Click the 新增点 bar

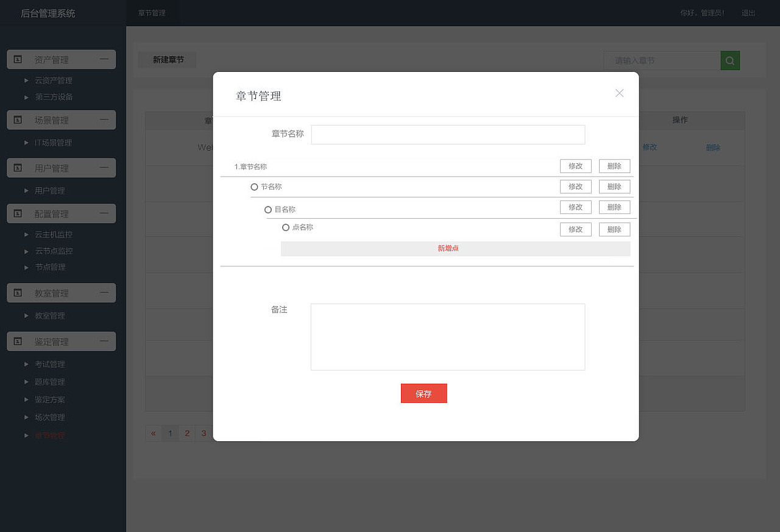455,249
